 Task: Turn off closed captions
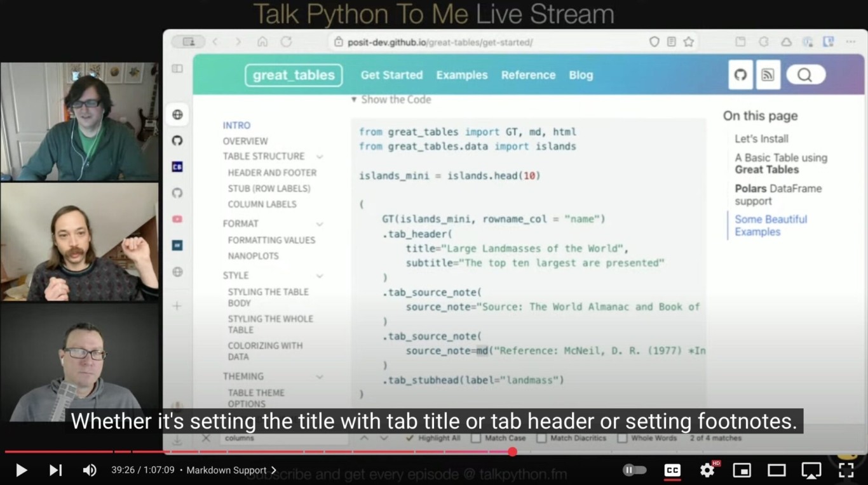672,470
